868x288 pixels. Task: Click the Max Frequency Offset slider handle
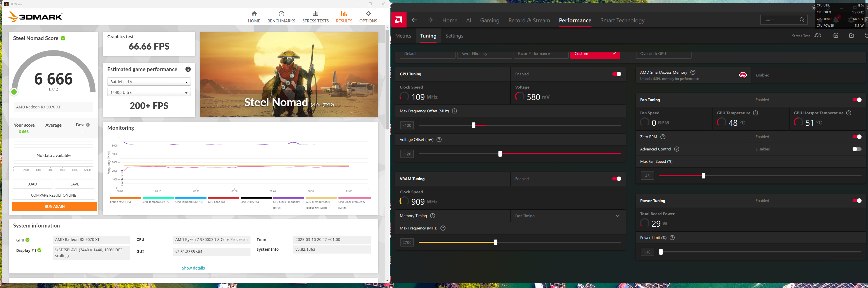click(x=474, y=125)
